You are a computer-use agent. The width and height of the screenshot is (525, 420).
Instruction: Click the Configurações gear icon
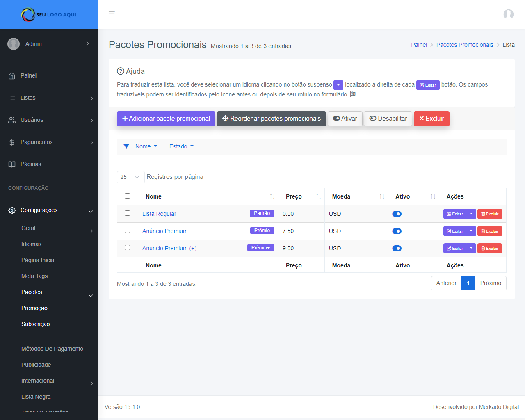[12, 210]
